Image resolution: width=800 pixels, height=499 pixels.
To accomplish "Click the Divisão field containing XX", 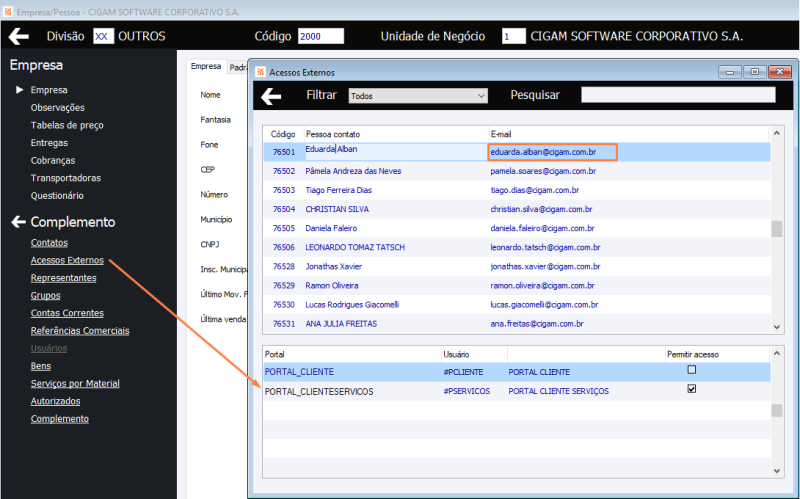I will pos(104,36).
